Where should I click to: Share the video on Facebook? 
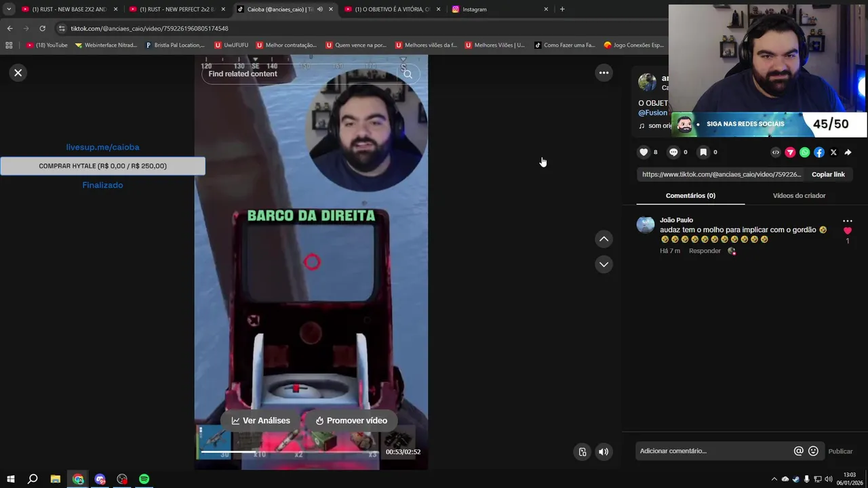pos(819,152)
